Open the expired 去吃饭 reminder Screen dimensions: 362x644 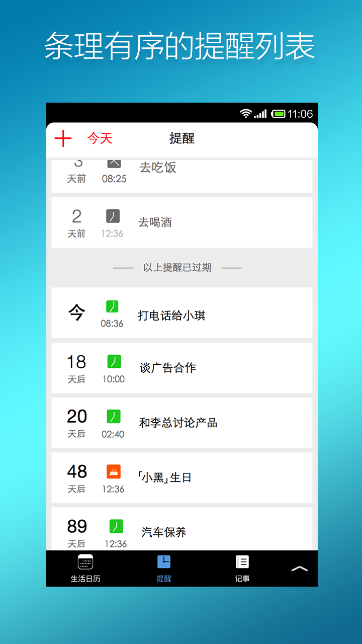point(182,176)
